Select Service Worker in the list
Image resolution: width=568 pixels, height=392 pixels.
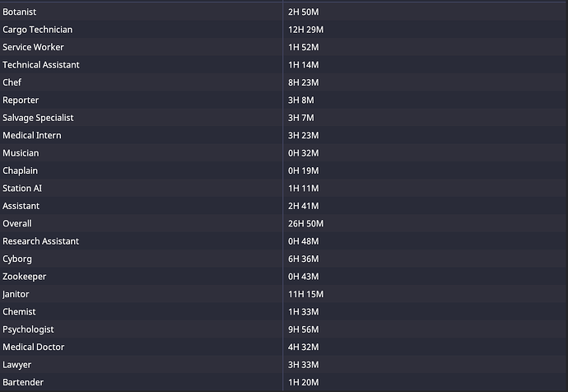point(33,47)
